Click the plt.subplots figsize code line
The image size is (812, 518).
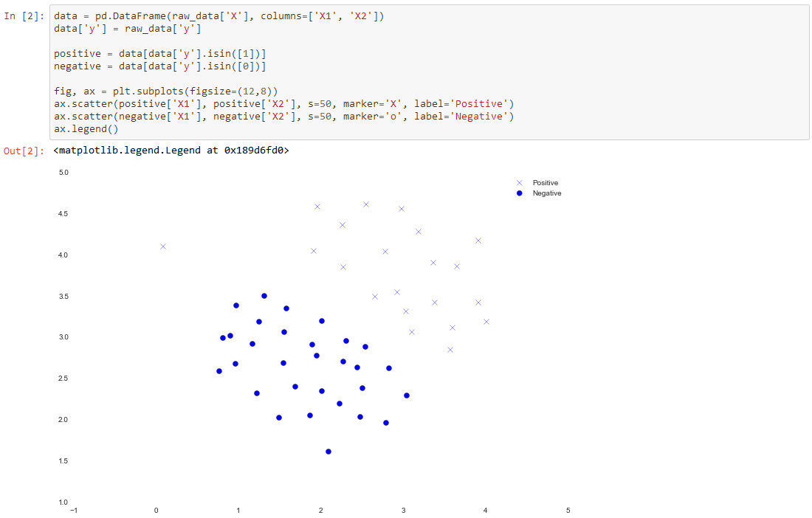[x=165, y=91]
